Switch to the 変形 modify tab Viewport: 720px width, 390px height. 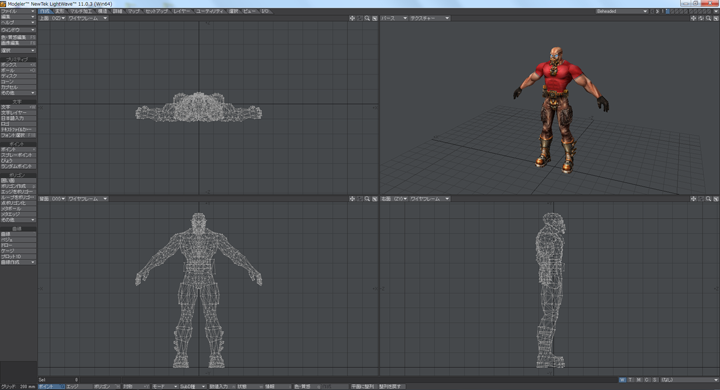(x=60, y=11)
